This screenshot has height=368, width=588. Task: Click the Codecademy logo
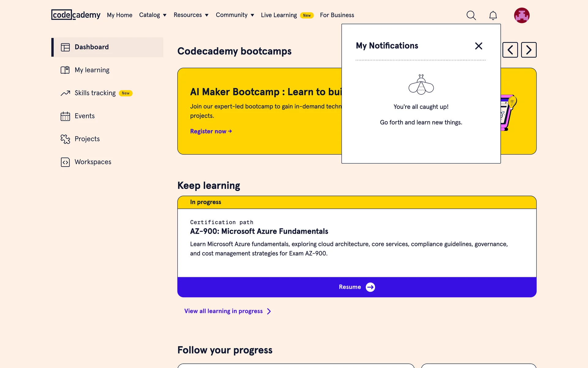tap(76, 15)
